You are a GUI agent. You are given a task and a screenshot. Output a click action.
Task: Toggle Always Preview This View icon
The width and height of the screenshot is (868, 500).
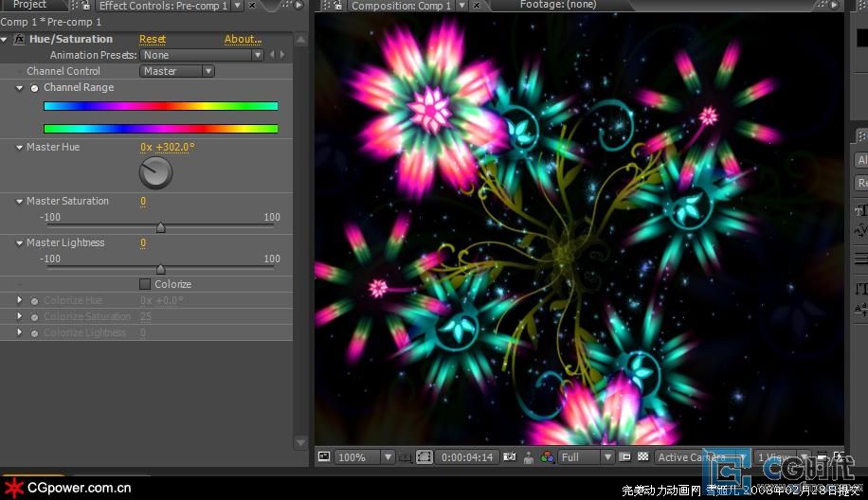point(324,456)
